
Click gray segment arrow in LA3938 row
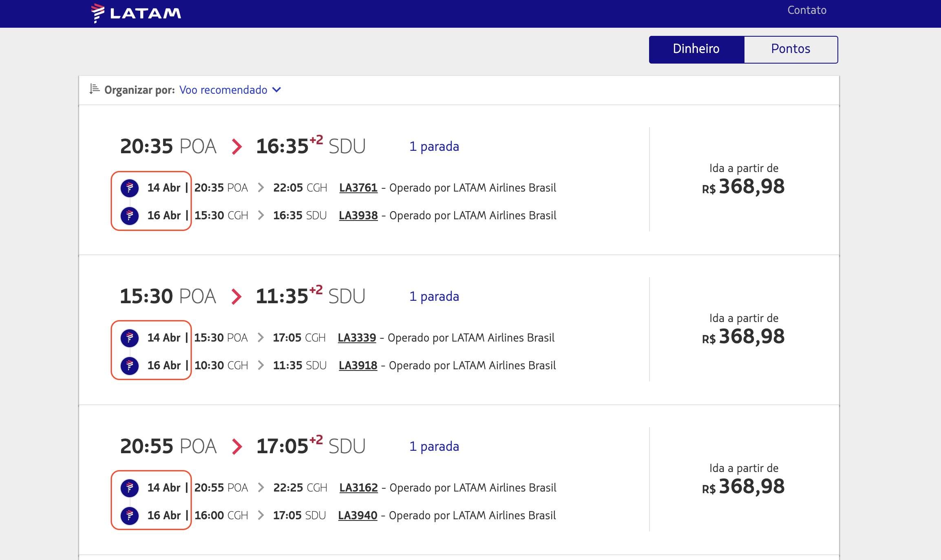coord(261,216)
